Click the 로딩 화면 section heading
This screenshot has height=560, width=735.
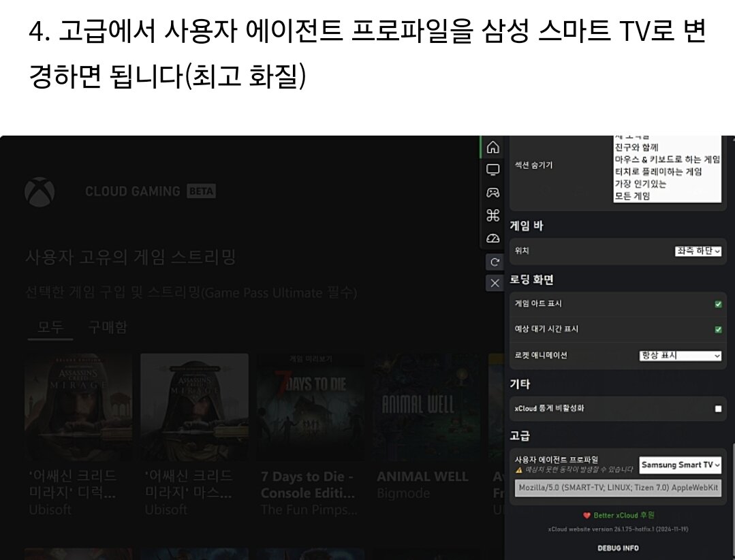(x=531, y=280)
